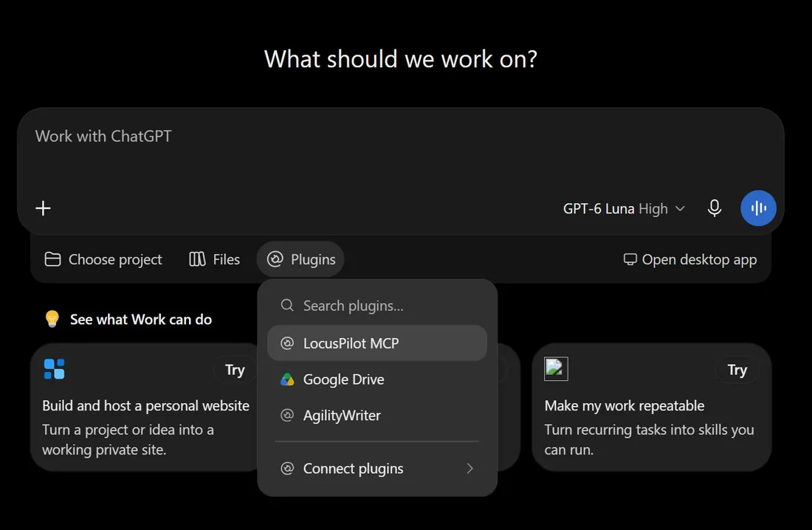Open the Files button
The image size is (812, 530).
click(214, 259)
